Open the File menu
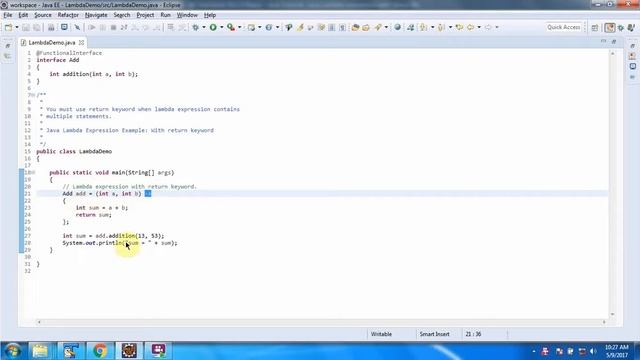The image size is (640, 360). click(8, 15)
